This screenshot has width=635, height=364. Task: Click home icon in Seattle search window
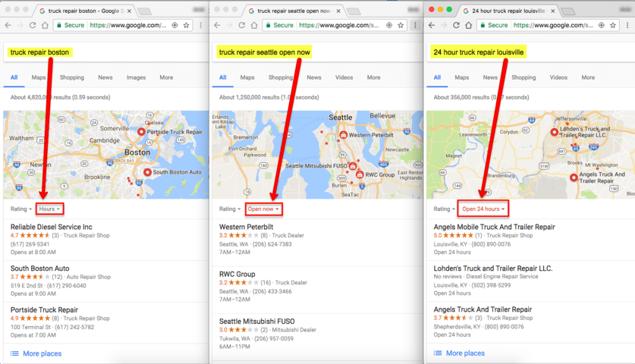pos(254,25)
